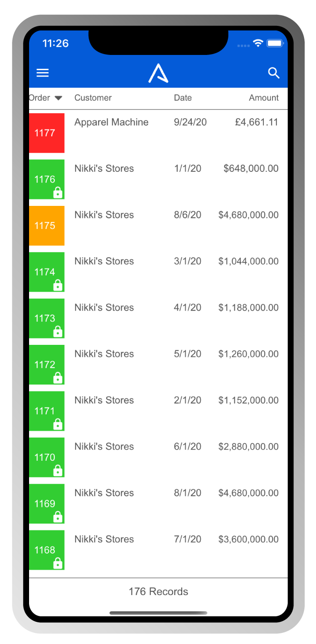The image size is (316, 644).
Task: Tap the lock icon on order 1176
Action: (x=58, y=193)
